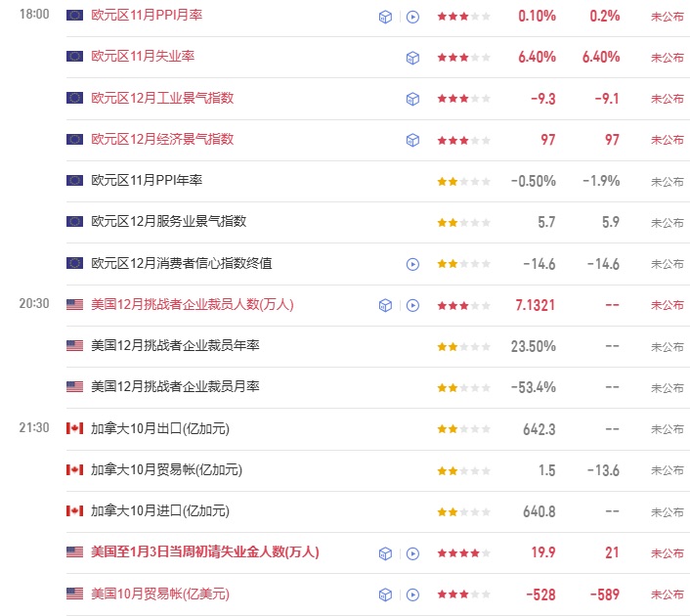Click the cube icon for 欧元区12月工业景气指数
Viewport: 690px width, 616px height.
(412, 99)
